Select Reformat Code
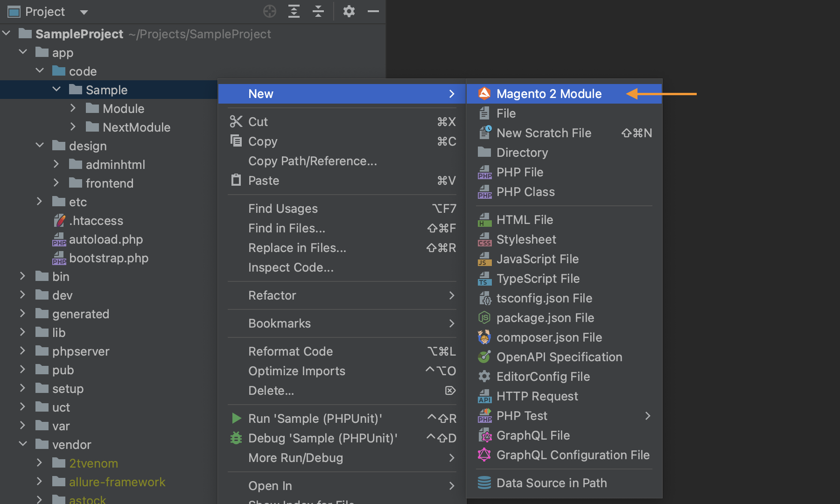The image size is (840, 504). click(342, 351)
